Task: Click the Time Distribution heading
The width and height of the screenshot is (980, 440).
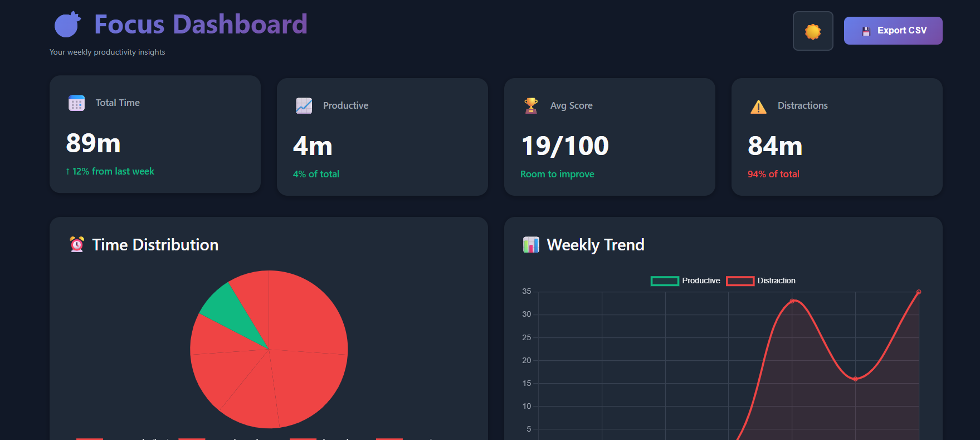Action: point(155,244)
